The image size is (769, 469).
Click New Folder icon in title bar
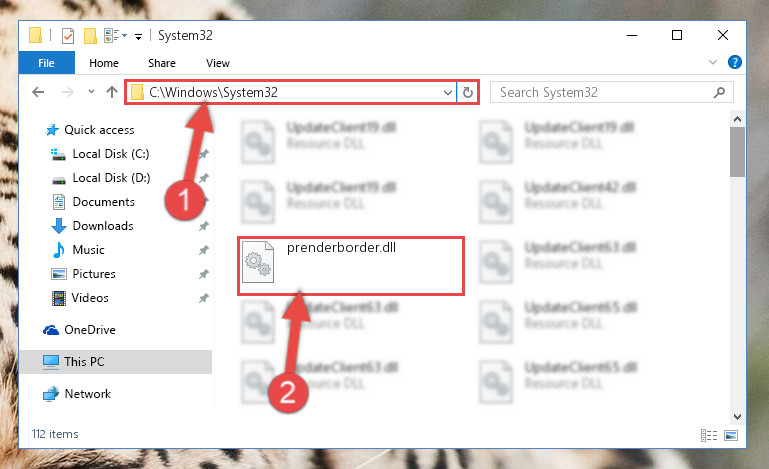(90, 36)
